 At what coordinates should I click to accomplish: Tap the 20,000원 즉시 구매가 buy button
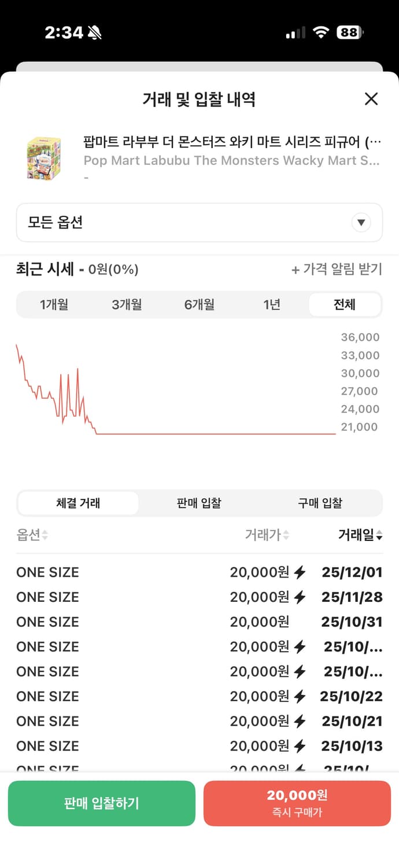click(x=297, y=803)
